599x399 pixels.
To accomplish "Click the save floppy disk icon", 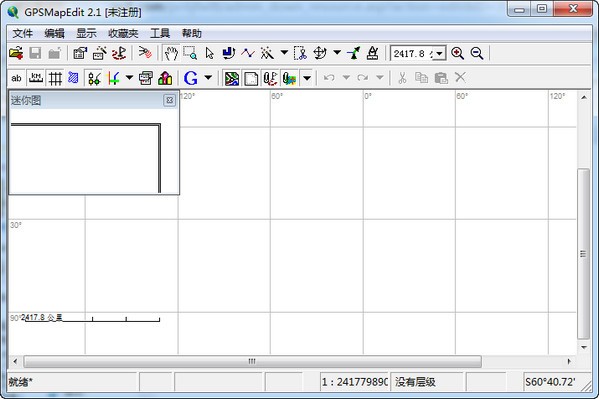I will click(x=35, y=53).
